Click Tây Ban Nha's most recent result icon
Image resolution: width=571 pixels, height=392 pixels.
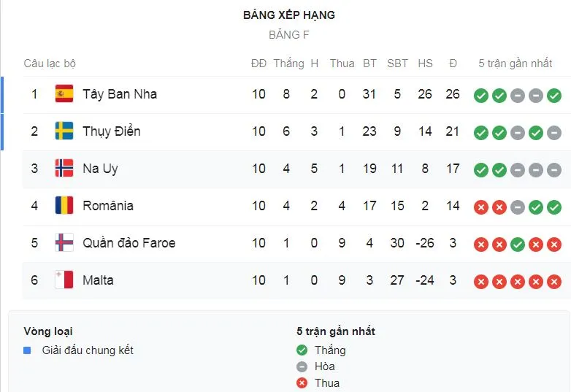(554, 95)
